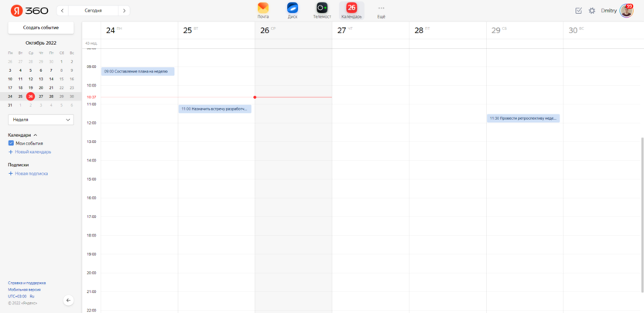Select day 25 Tuesday column header
644x313 pixels.
[x=217, y=30]
